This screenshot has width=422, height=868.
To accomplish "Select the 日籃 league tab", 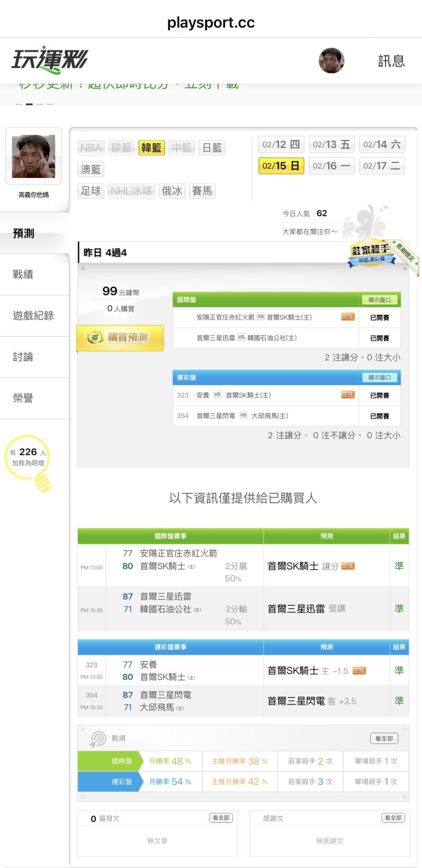I will pyautogui.click(x=212, y=148).
